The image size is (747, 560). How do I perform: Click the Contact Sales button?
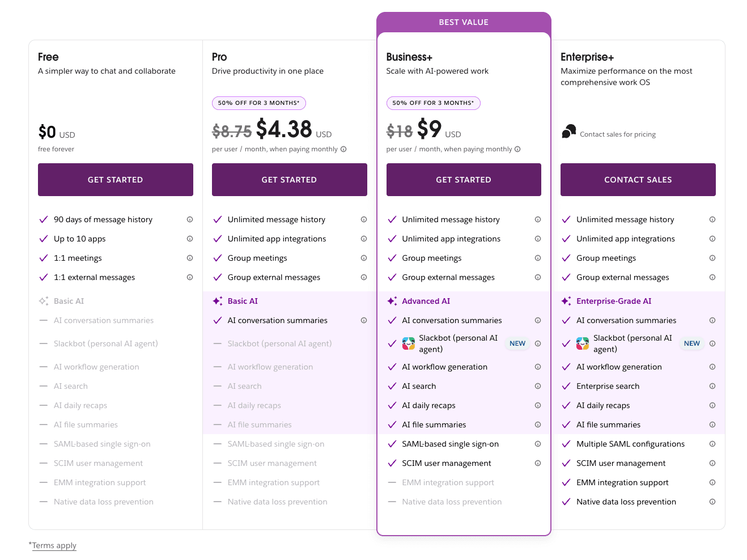pos(638,180)
